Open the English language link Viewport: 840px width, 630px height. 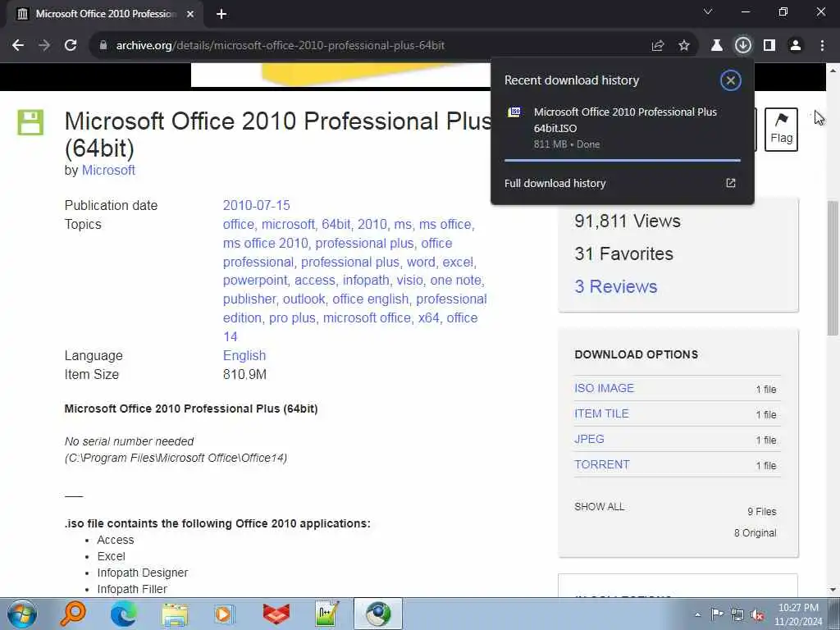tap(244, 356)
